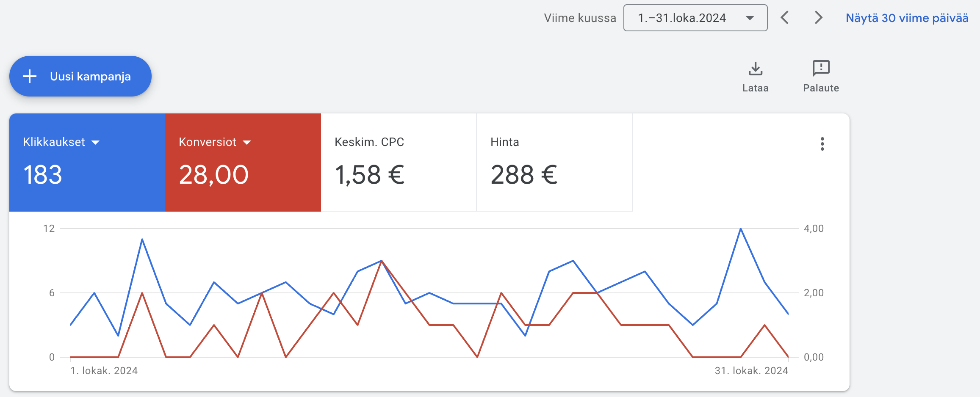Expand the Klikkaukset metric dropdown arrow

click(x=96, y=143)
